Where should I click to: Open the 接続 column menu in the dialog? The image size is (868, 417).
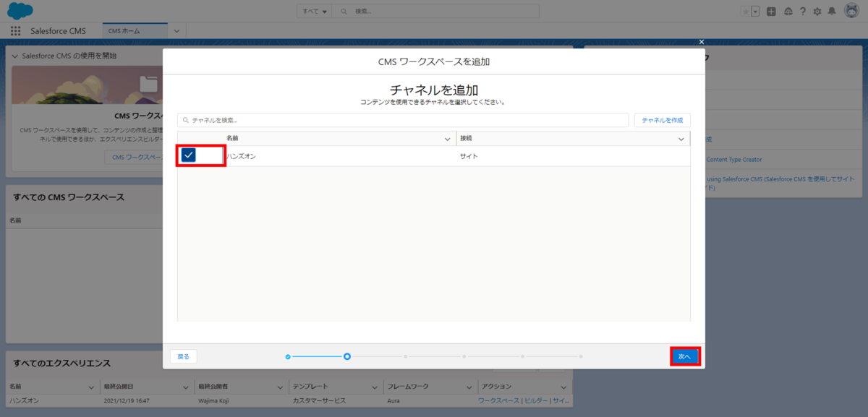(681, 138)
